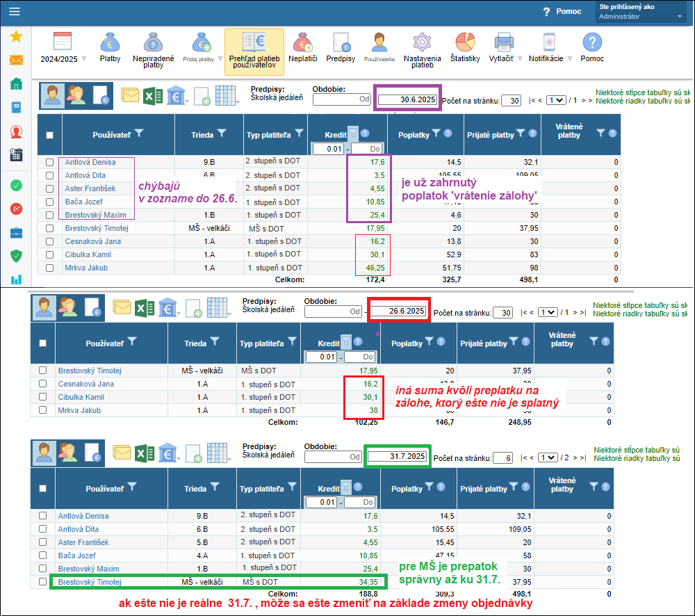Click the Excel icon in the 31.7.2025 panel
The image size is (695, 616).
[145, 453]
